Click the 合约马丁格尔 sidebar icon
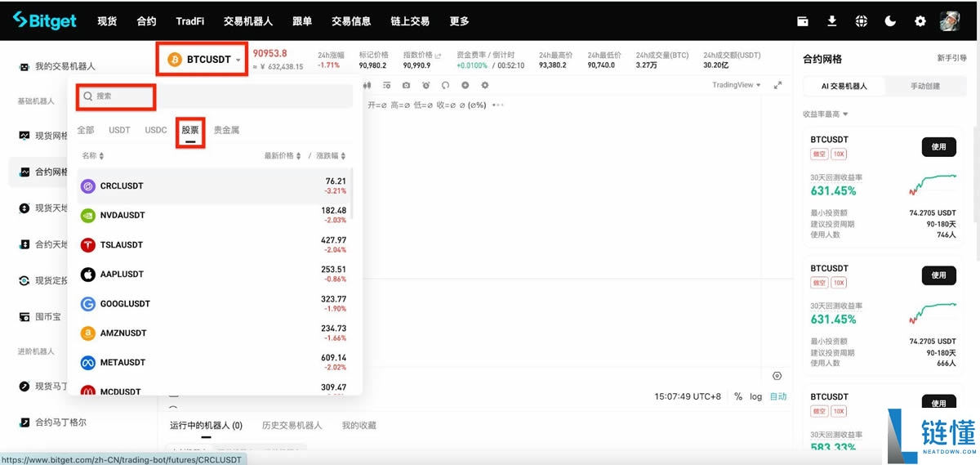980x465 pixels. click(24, 423)
